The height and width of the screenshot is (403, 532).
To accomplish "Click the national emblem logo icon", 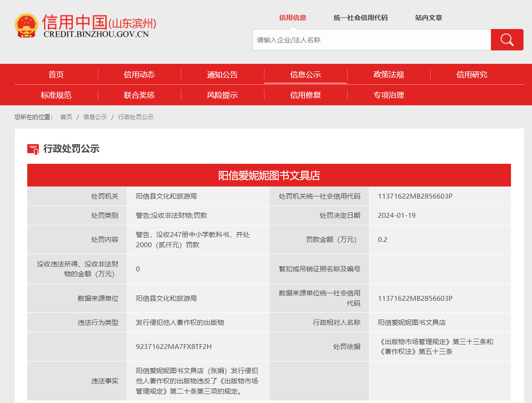I will click(26, 25).
